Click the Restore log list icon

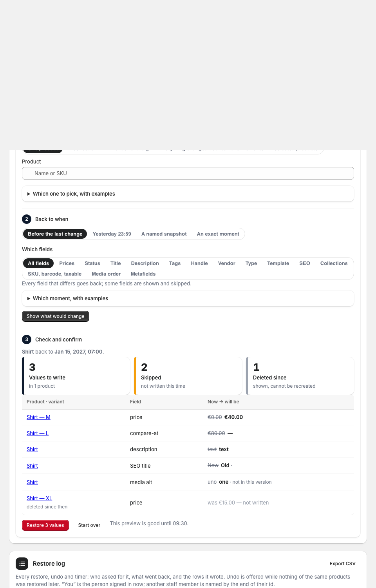click(22, 564)
